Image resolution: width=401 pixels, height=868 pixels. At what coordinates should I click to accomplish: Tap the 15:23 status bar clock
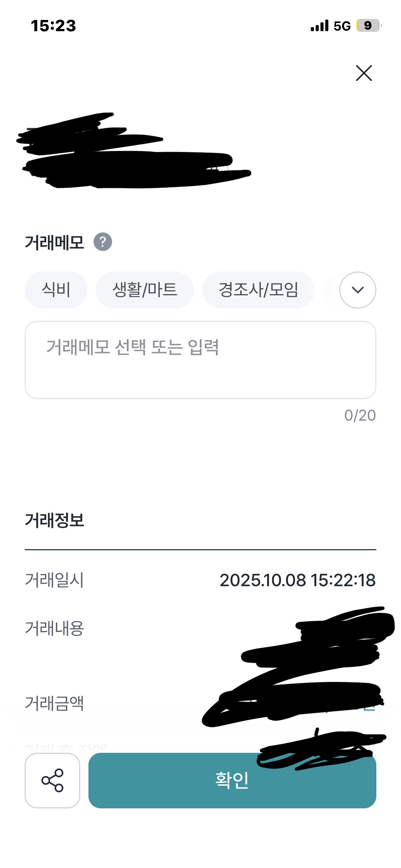pyautogui.click(x=53, y=26)
